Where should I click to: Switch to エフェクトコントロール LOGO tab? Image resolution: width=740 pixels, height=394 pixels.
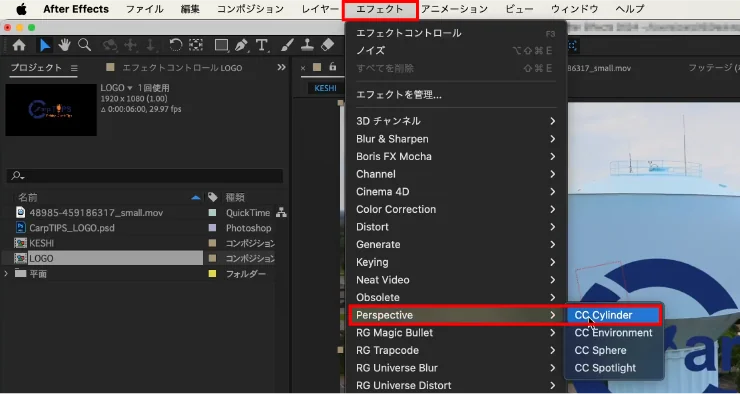(x=182, y=68)
